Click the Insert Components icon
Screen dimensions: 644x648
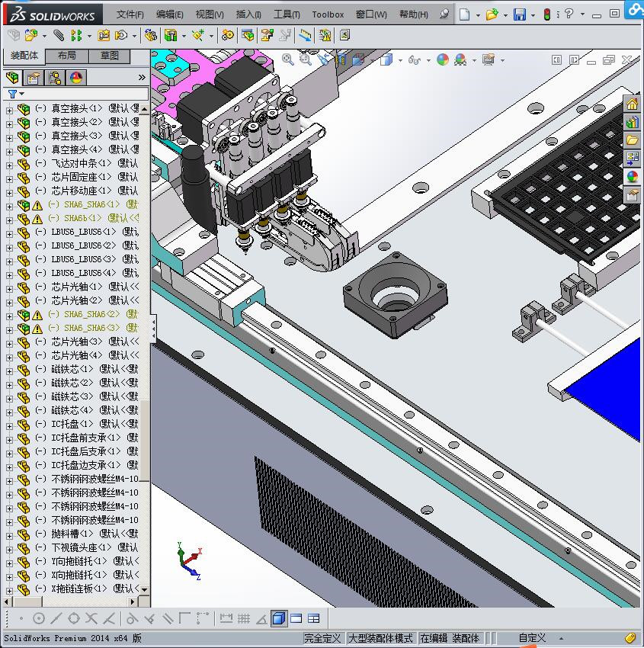coord(30,36)
